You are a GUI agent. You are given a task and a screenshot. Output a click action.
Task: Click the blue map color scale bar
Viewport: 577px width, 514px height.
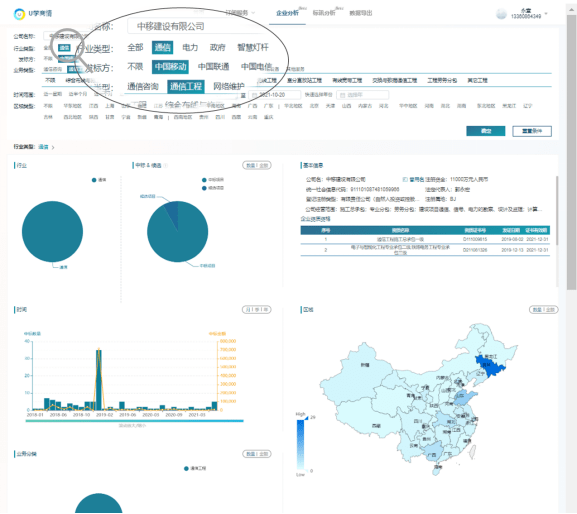[300, 445]
